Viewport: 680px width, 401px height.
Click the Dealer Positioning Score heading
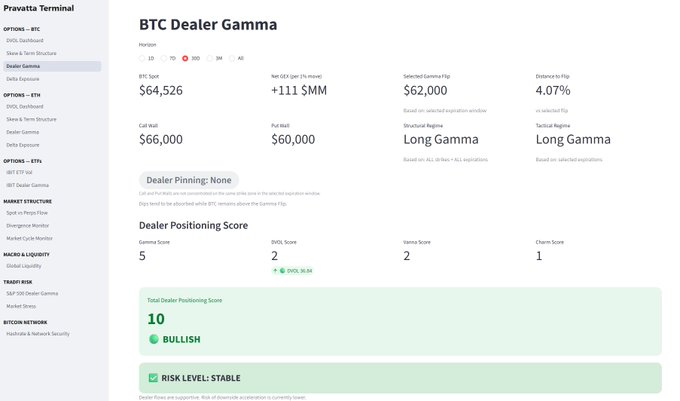coord(193,225)
